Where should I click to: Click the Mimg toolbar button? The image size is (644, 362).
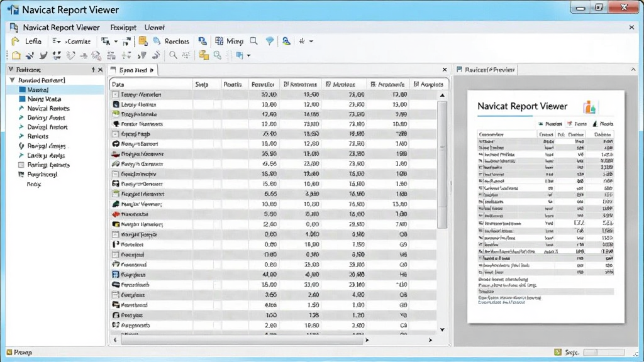click(x=229, y=41)
